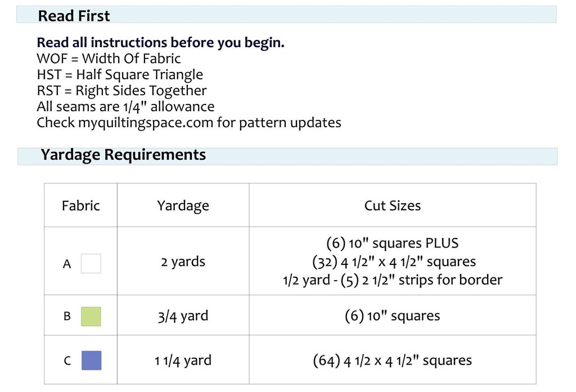Click the Fabric B (6) 10" squares cell
Viewport: 576px width, 392px height.
(x=392, y=316)
